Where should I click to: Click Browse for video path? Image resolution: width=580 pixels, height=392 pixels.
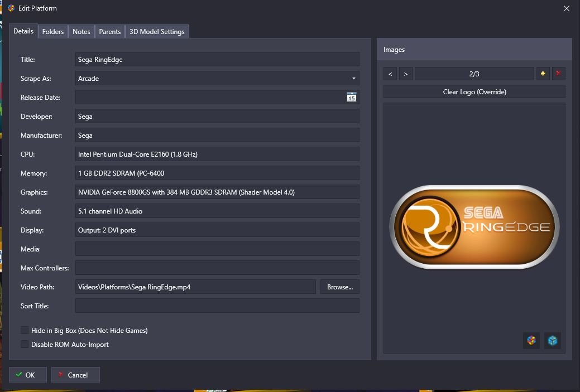(339, 287)
